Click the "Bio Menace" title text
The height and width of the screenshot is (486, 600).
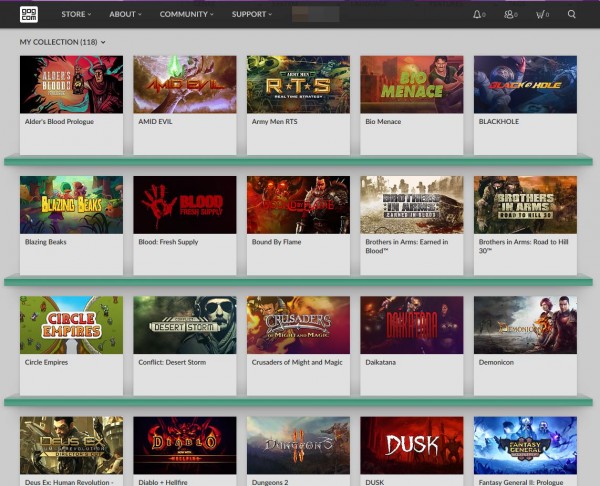coord(383,122)
